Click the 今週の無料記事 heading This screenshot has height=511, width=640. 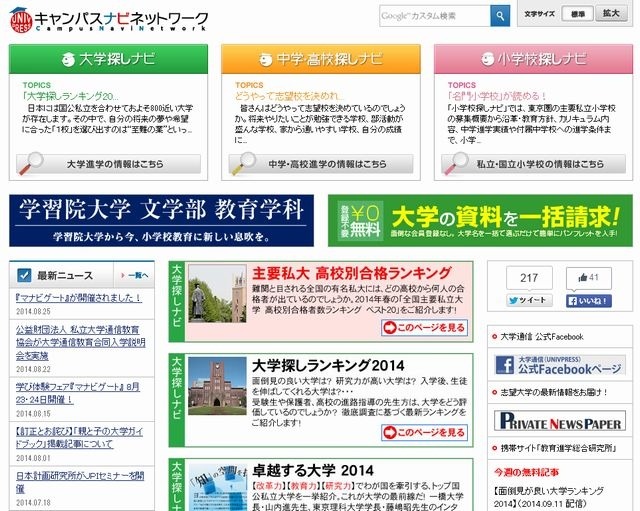(526, 473)
